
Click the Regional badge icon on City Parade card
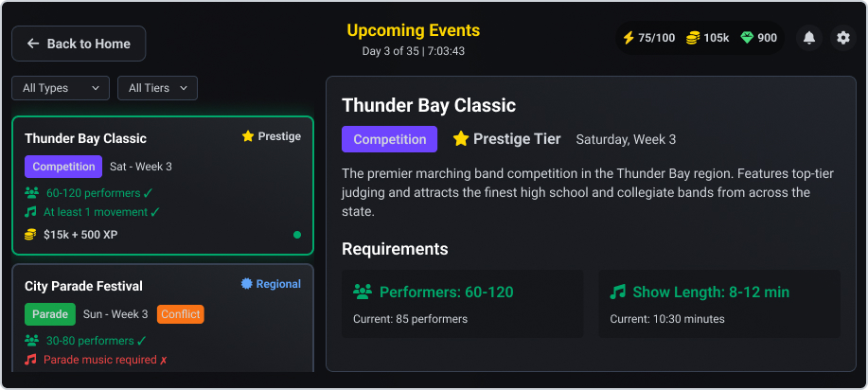pyautogui.click(x=248, y=284)
